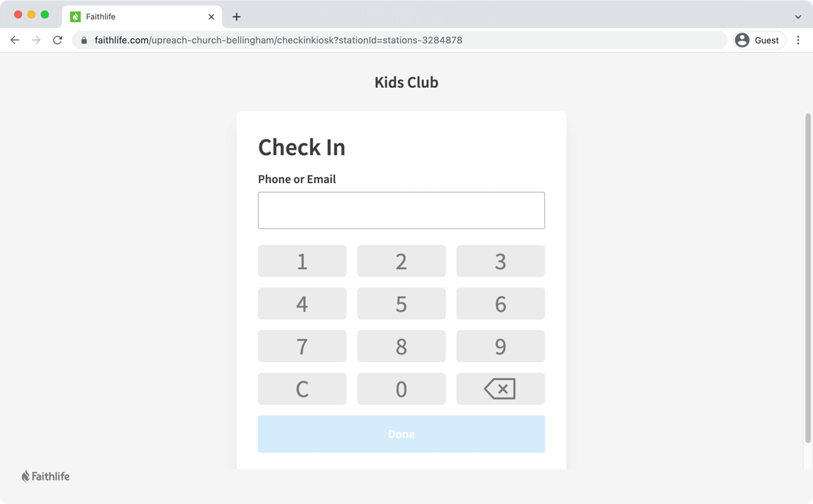Click the lock icon in the address bar
The image size is (813, 504).
click(84, 41)
